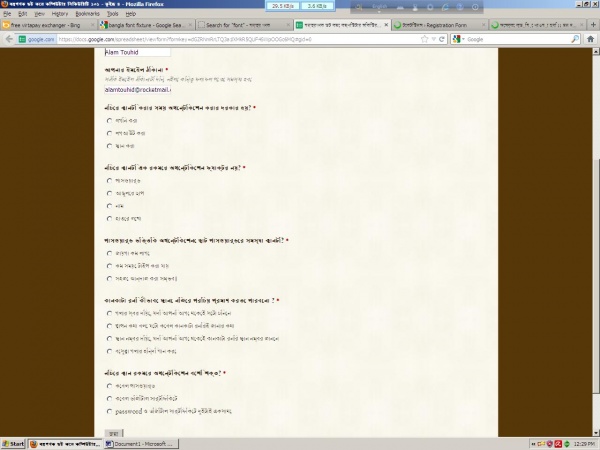Go to the Home page icon
Image resolution: width=600 pixels, height=450 pixels.
(x=590, y=39)
